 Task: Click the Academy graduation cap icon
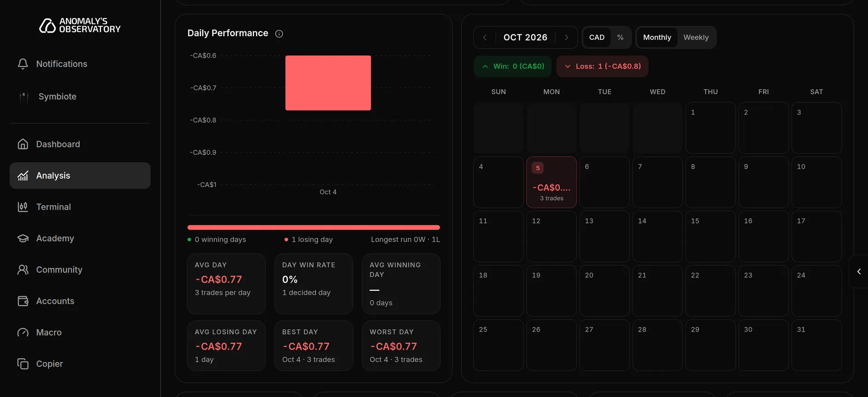(x=23, y=238)
